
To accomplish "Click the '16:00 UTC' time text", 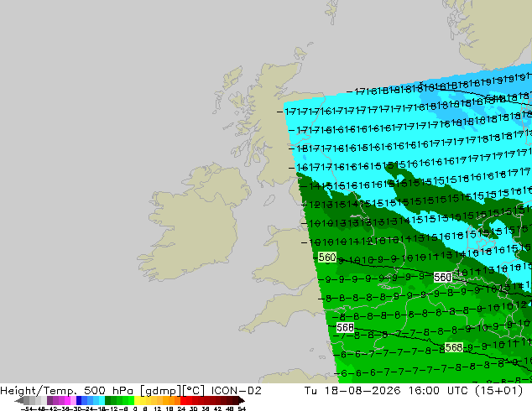I will 439,391.
